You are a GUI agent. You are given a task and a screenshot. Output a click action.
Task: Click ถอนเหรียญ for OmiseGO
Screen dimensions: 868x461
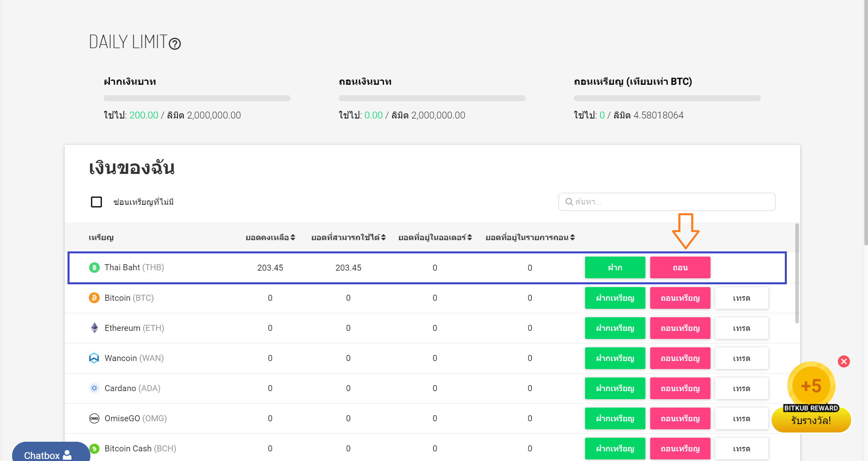pos(680,418)
